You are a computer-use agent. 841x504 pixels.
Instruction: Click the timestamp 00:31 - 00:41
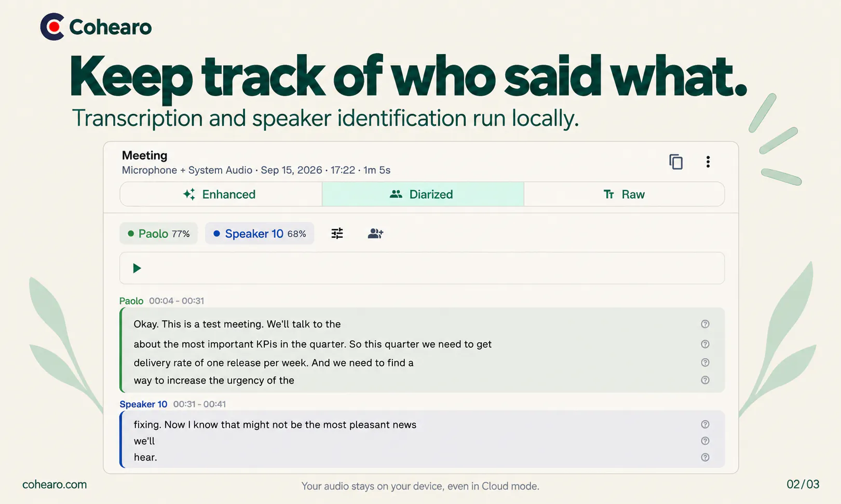(199, 404)
